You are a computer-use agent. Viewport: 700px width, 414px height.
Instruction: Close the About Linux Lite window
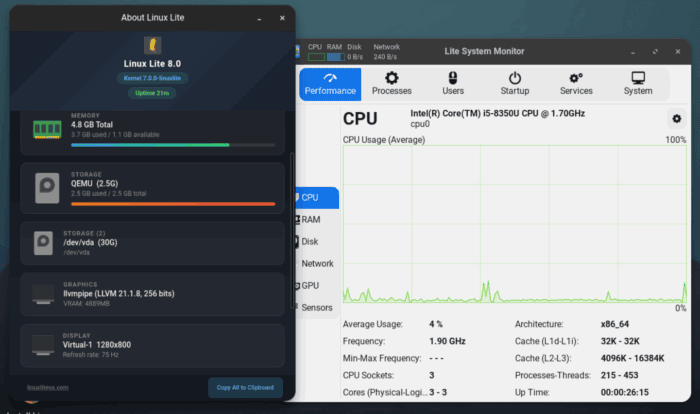click(x=282, y=18)
